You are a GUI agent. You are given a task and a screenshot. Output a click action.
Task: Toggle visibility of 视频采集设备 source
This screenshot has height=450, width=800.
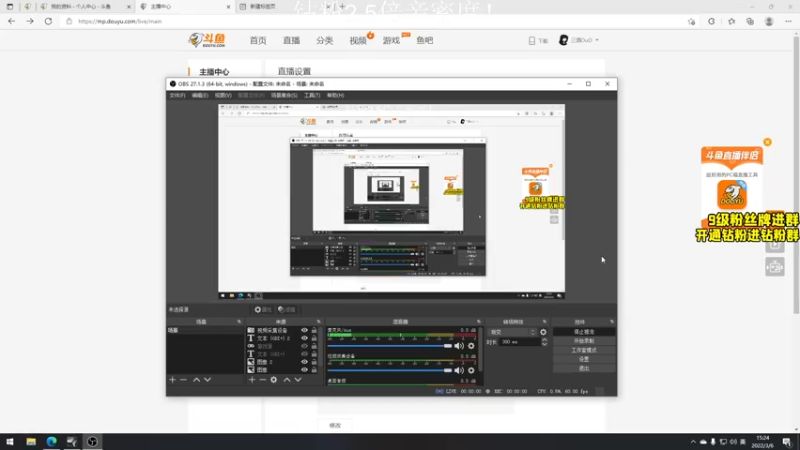(x=305, y=331)
